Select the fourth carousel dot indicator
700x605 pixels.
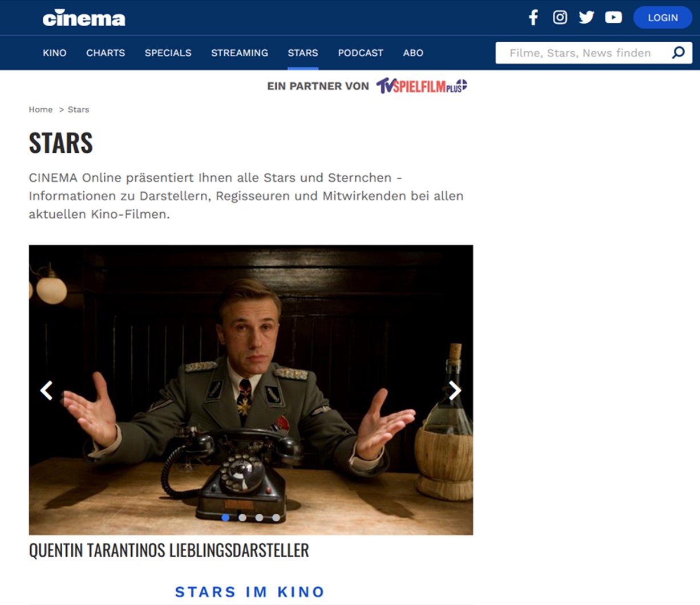coord(276,518)
